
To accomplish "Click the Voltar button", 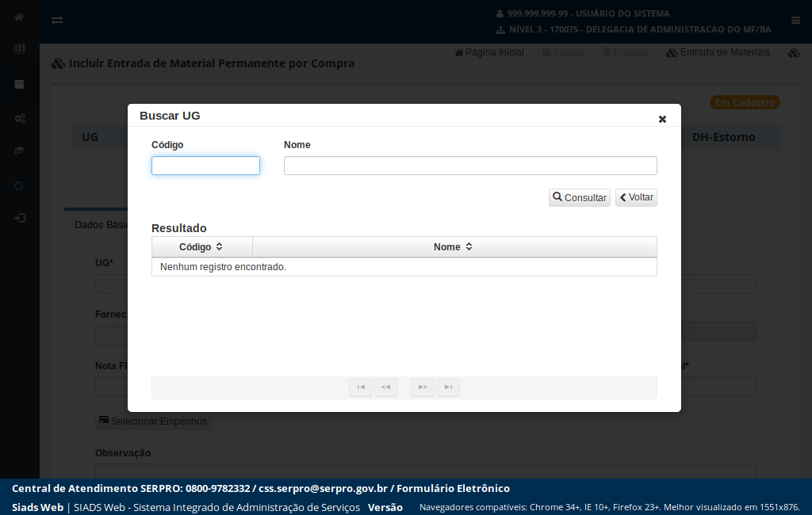I will 636,197.
